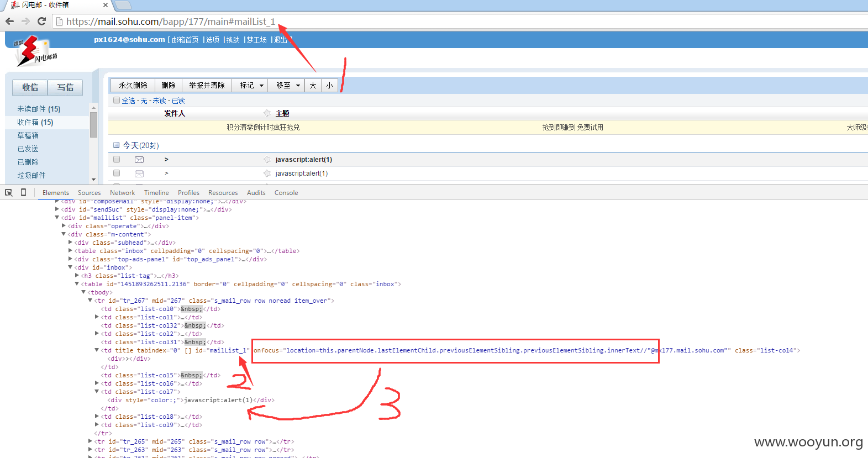Switch to DevTools Network tab
Screen dimensions: 868x458
point(123,193)
